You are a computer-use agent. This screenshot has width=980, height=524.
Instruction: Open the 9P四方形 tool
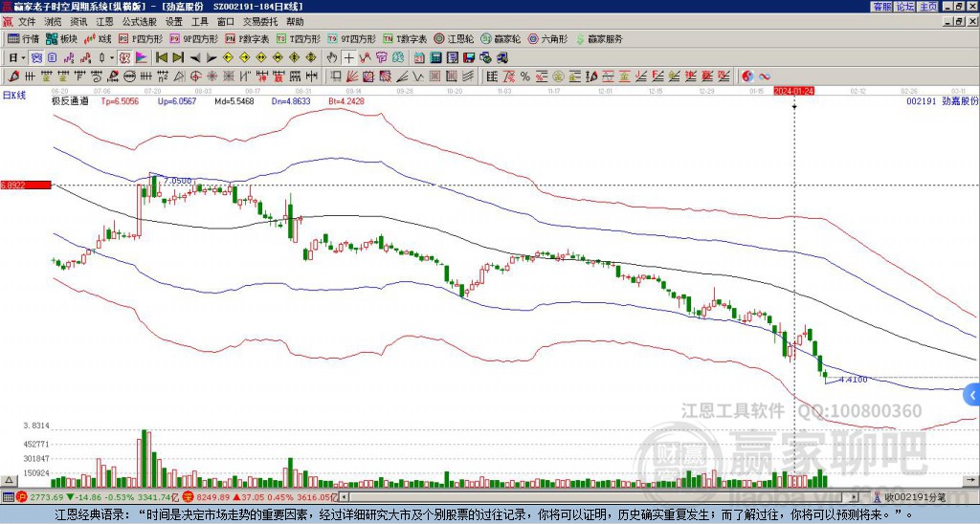click(193, 38)
